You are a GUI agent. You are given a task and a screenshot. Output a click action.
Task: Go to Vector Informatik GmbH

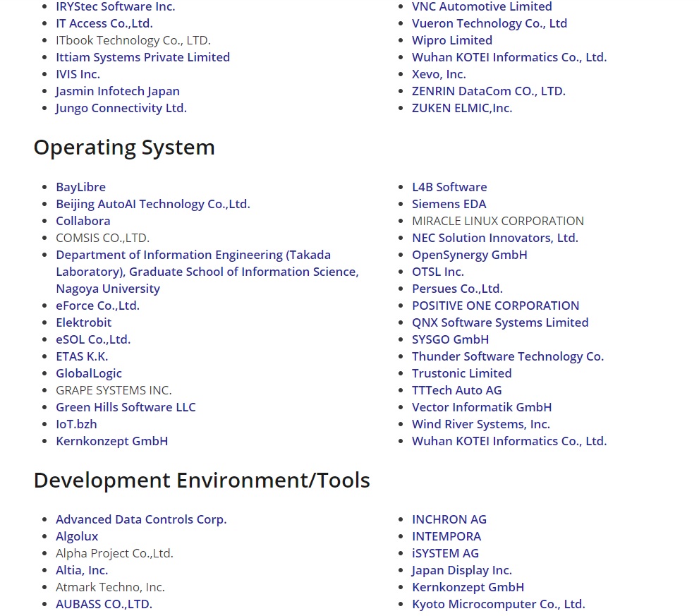(x=481, y=407)
